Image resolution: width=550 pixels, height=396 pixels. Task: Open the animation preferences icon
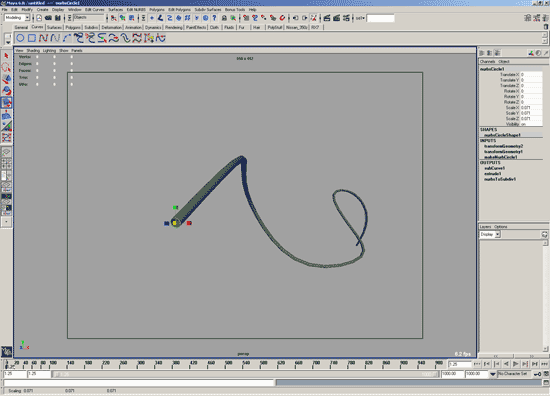point(546,374)
